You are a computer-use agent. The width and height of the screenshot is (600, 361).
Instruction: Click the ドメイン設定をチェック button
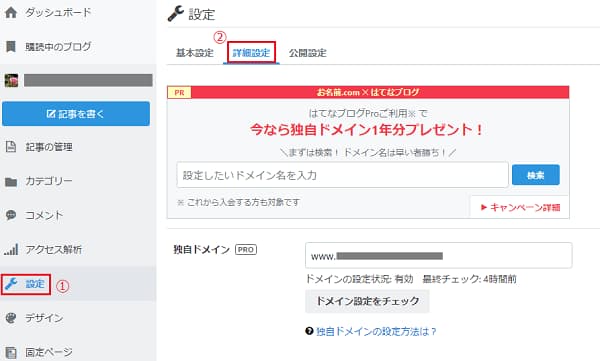click(x=367, y=301)
